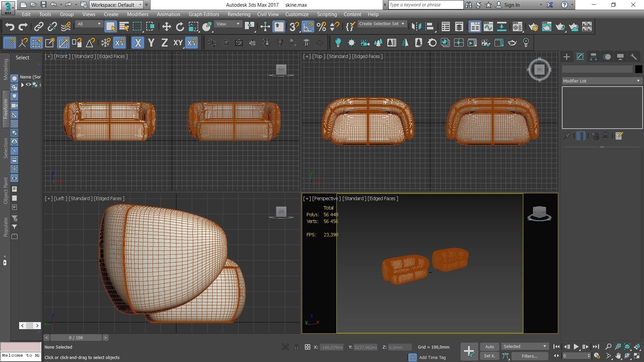Open the Hierarchy command panel tab
Image resolution: width=644 pixels, height=362 pixels.
click(x=593, y=57)
